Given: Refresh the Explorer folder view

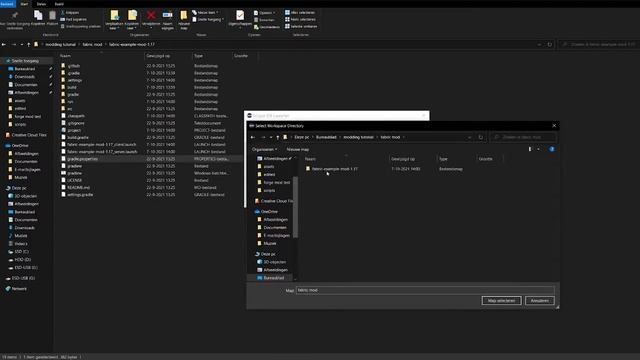Looking at the screenshot, I should 549,44.
